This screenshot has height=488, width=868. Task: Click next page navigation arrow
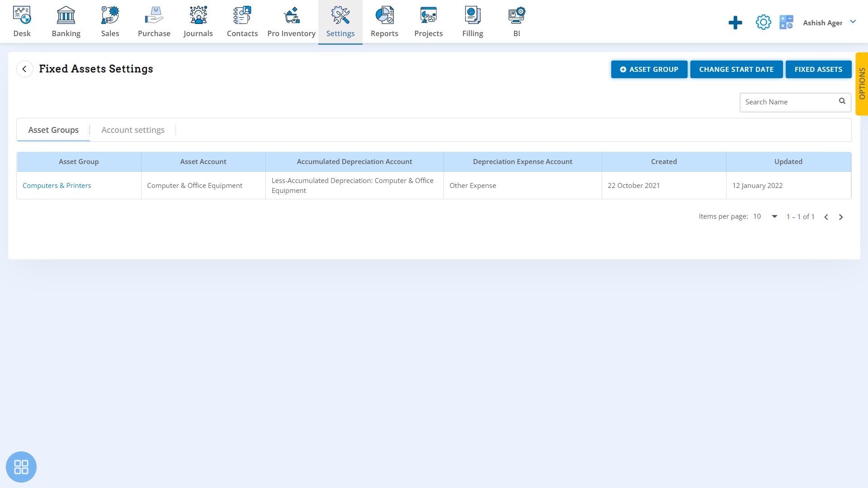click(x=841, y=216)
